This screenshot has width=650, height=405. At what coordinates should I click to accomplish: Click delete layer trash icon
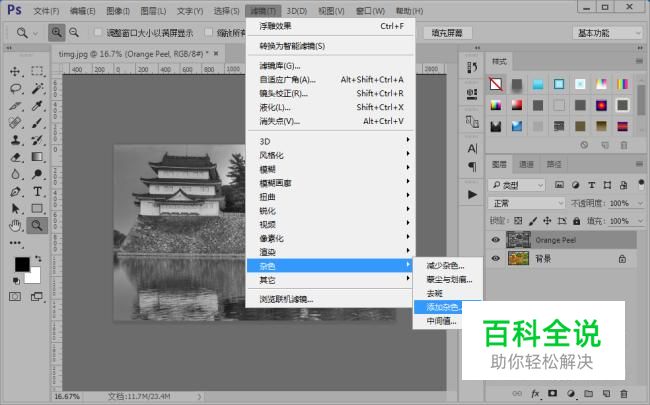[x=624, y=393]
